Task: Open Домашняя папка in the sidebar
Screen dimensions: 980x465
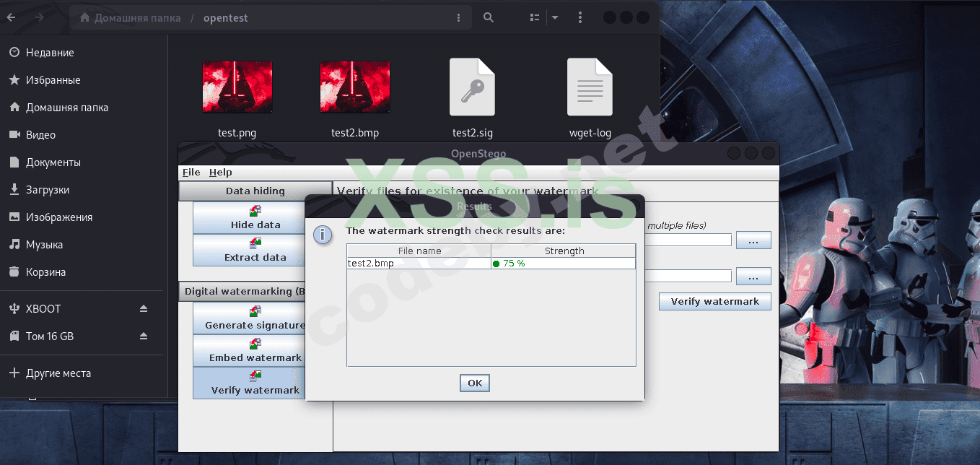Action: pos(84,108)
